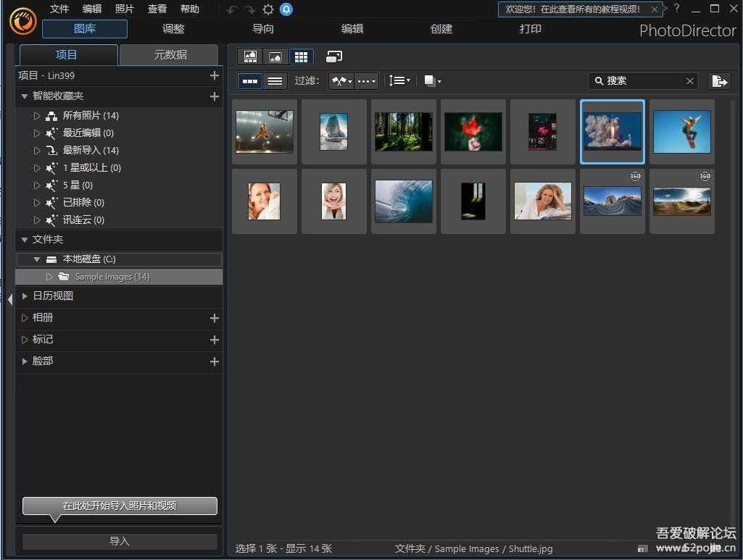The image size is (743, 560).
Task: Open the blue notification bell icon
Action: coord(286,9)
